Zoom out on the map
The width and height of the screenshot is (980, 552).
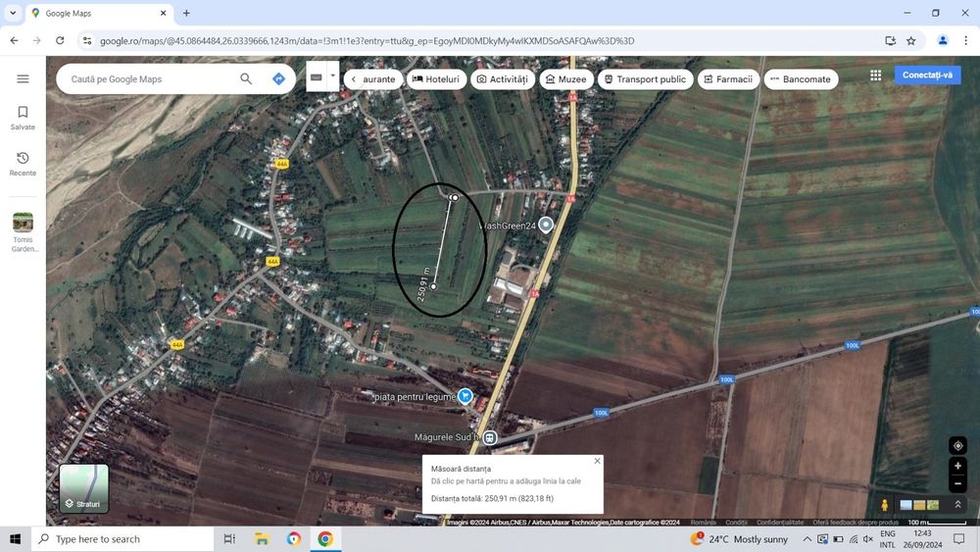[957, 483]
